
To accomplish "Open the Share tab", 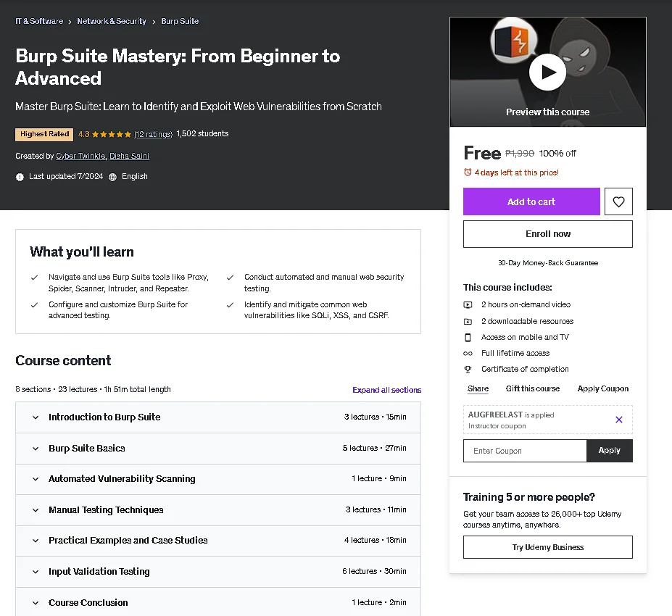I will coord(478,388).
